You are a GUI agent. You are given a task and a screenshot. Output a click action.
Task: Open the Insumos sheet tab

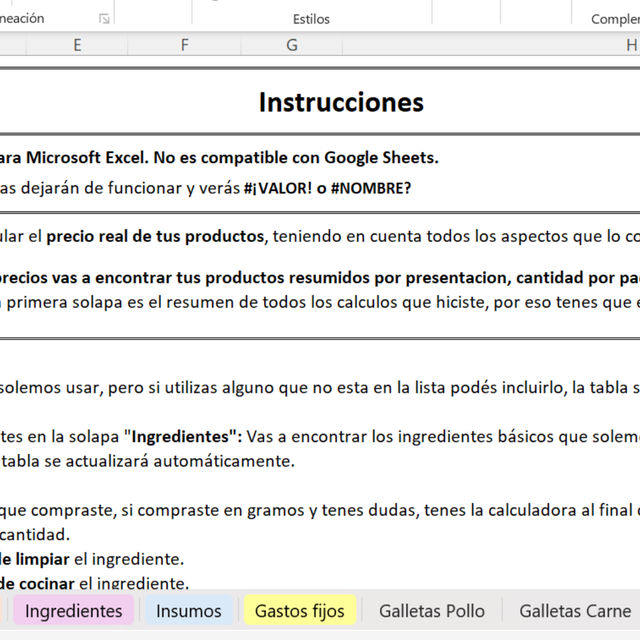189,611
